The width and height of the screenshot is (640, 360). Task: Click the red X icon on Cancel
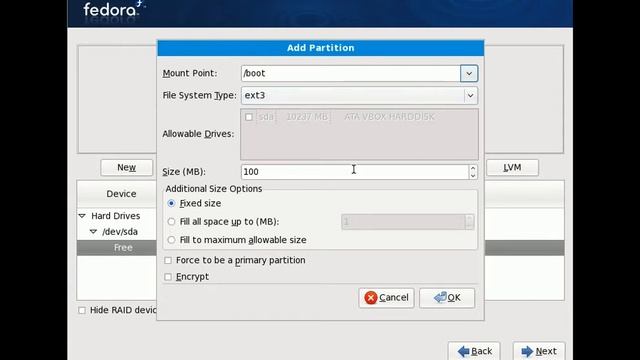pos(371,298)
